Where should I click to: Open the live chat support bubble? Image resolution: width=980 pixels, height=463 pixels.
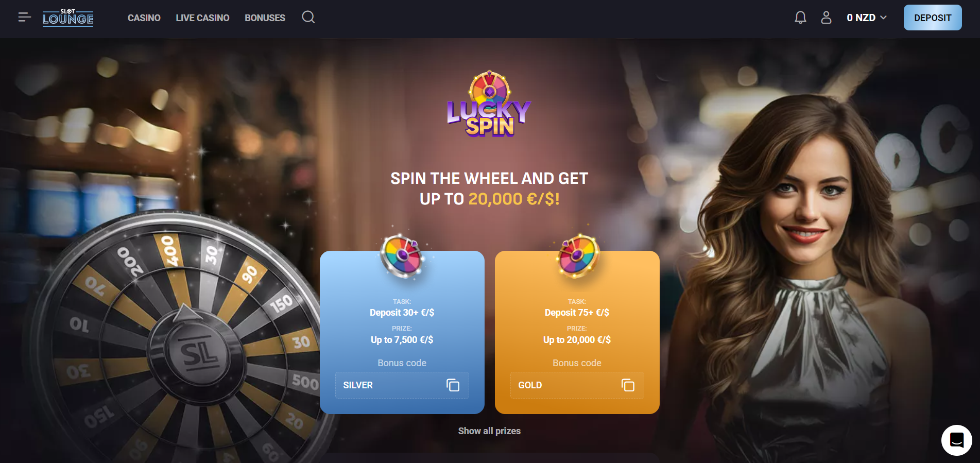956,440
